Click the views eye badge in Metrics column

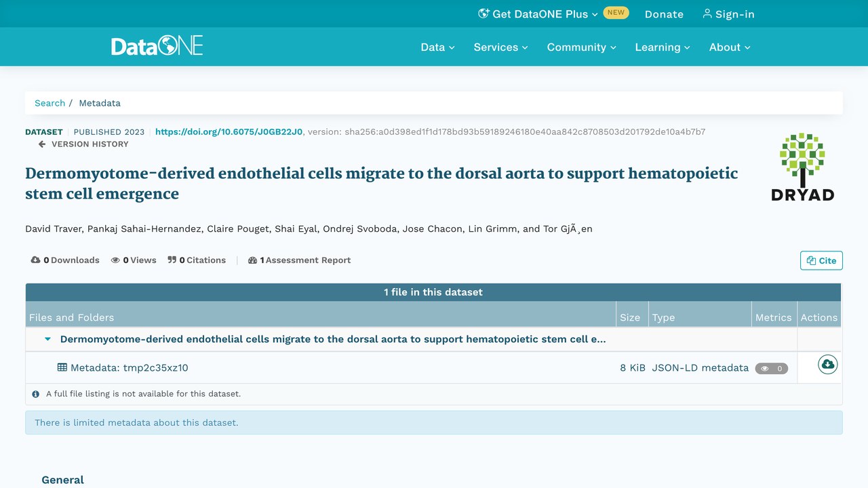tap(772, 369)
